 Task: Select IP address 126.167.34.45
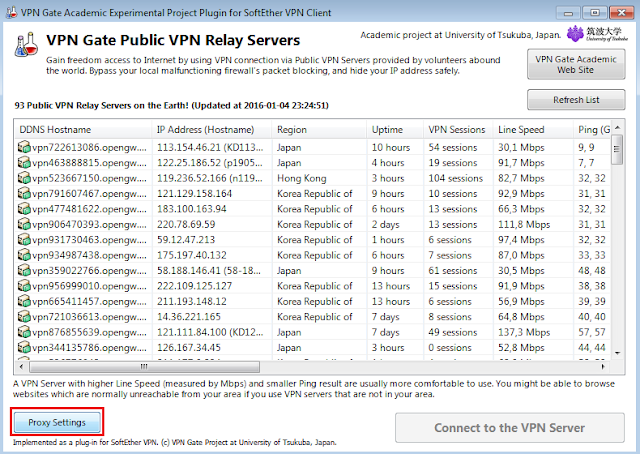[189, 348]
